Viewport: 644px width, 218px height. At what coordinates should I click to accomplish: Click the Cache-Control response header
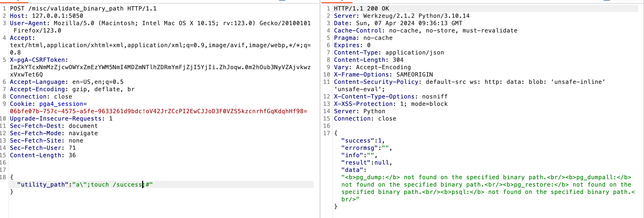tap(426, 31)
